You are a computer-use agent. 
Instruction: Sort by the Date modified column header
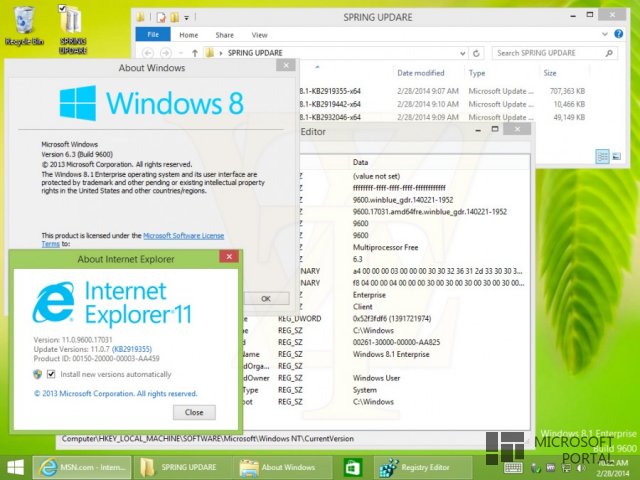420,73
